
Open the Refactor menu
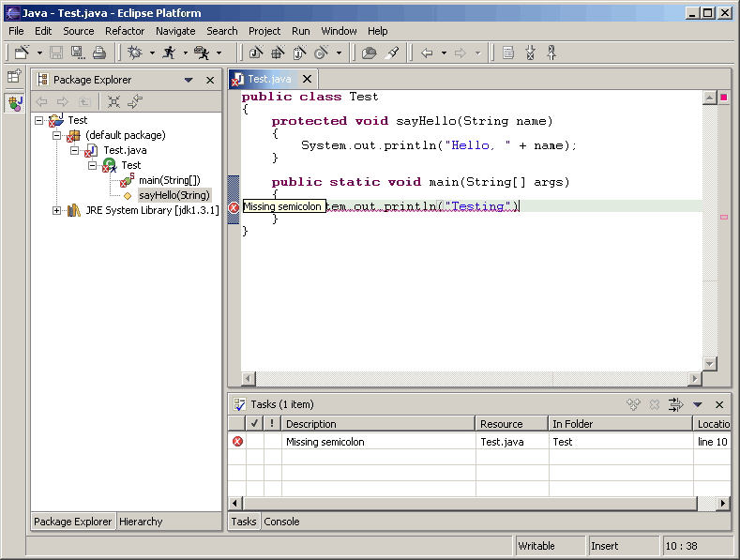point(125,31)
